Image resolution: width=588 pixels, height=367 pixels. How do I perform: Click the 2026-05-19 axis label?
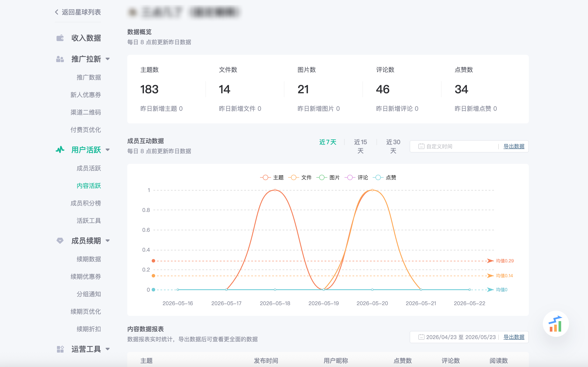coord(323,303)
